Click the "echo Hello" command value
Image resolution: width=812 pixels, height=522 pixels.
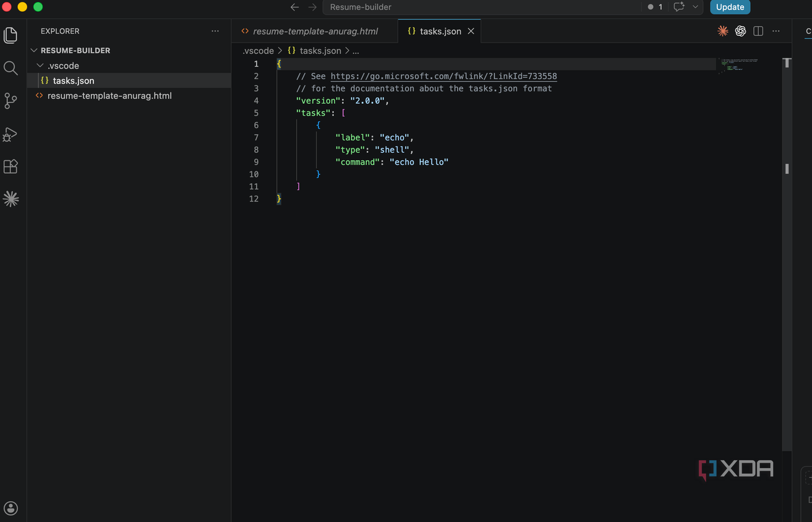click(419, 162)
